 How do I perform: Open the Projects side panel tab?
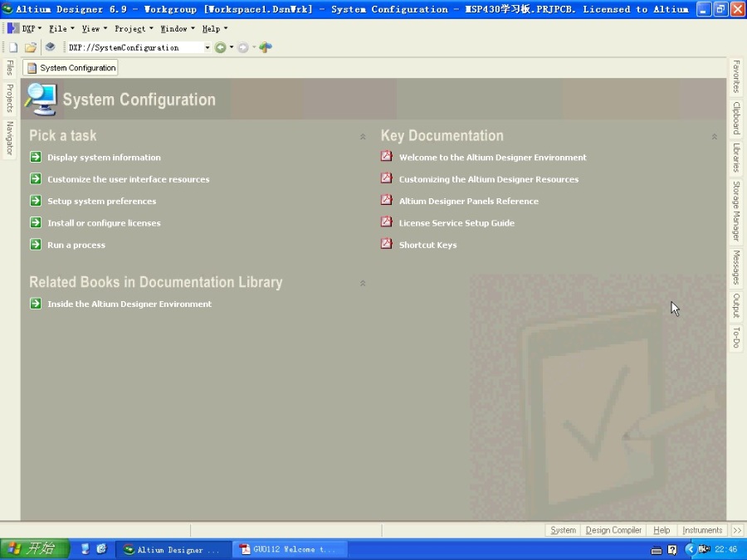tap(9, 98)
